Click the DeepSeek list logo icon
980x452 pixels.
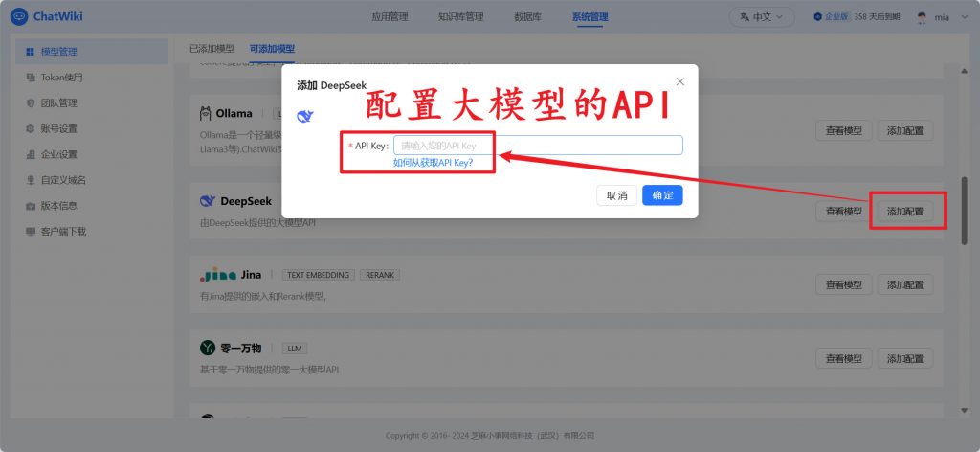click(x=208, y=201)
